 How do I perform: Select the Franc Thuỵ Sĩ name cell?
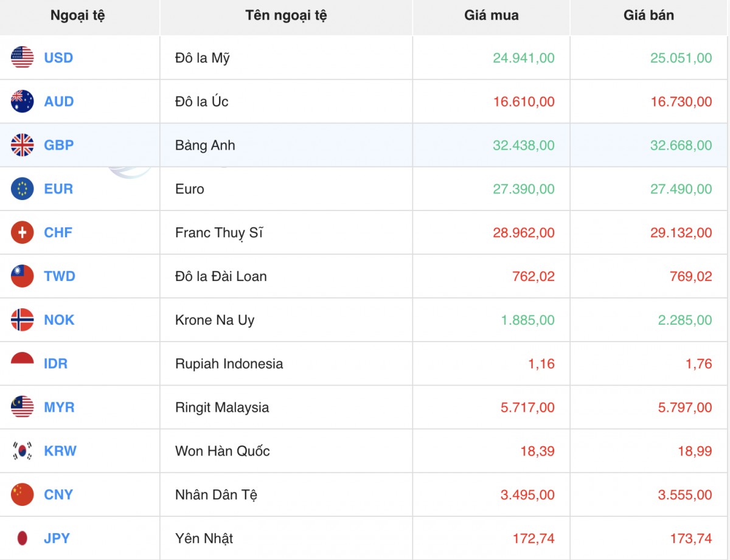[x=219, y=233]
